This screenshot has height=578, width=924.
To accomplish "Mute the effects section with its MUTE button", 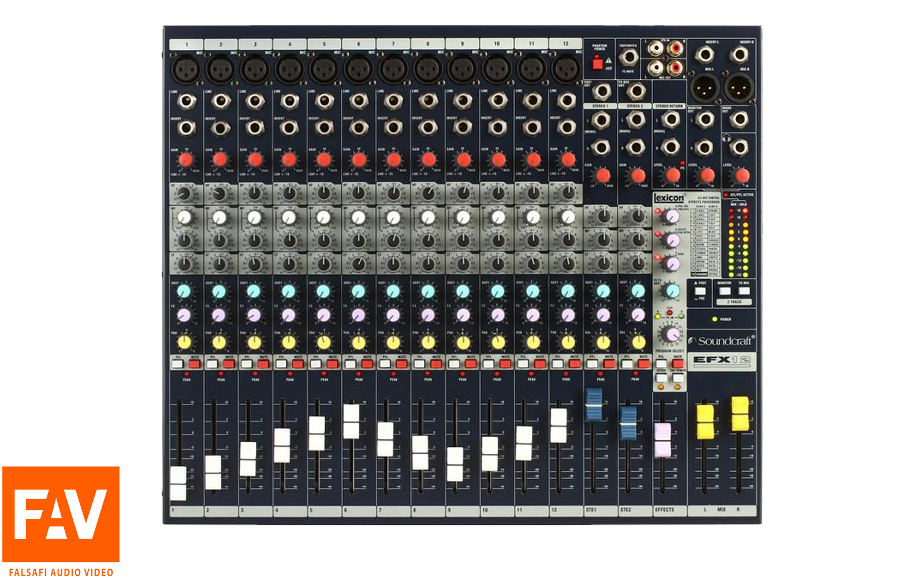I will click(x=678, y=364).
